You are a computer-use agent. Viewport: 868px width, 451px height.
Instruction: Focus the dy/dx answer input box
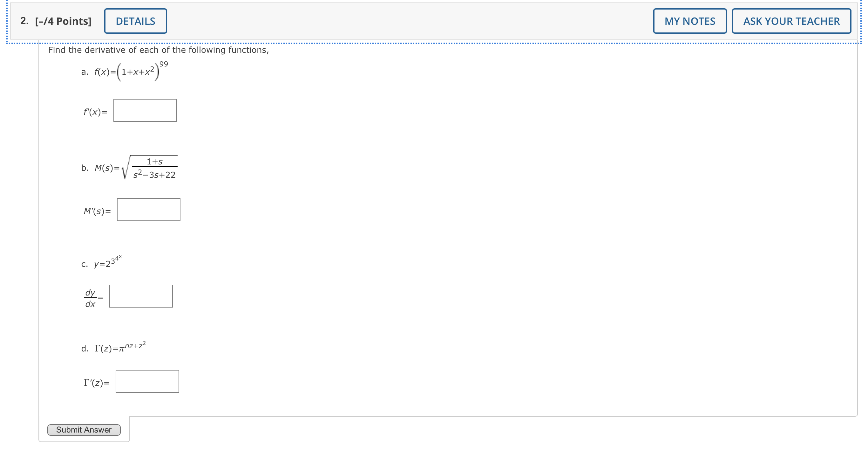coord(141,296)
